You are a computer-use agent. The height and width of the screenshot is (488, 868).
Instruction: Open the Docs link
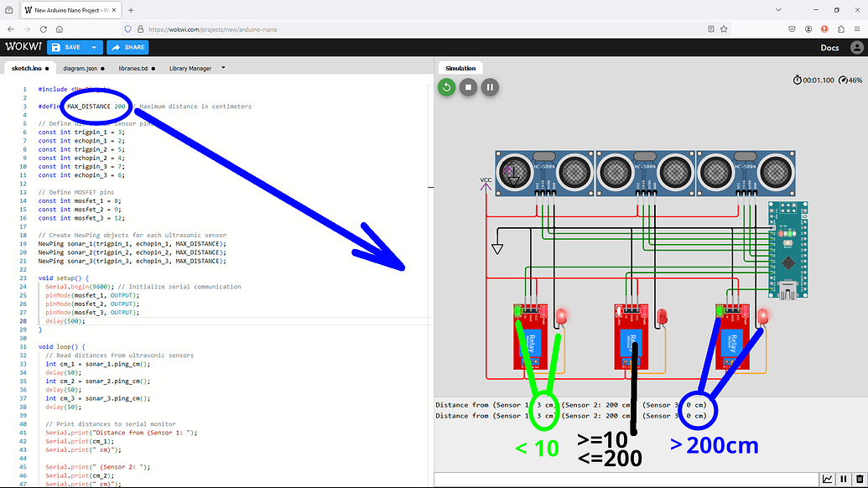(x=829, y=47)
